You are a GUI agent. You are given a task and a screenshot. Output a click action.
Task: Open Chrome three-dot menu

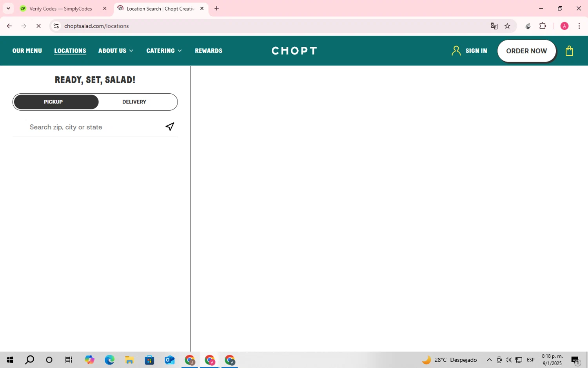[x=579, y=26]
